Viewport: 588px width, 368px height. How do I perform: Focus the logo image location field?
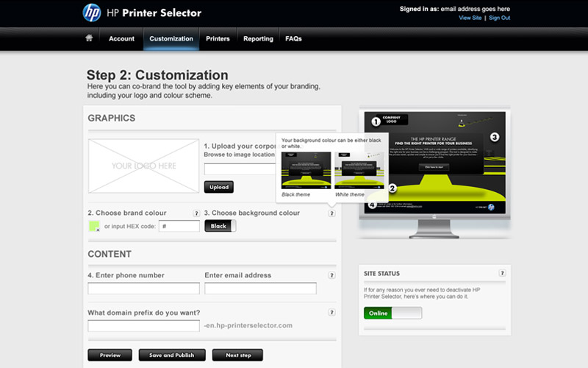(240, 169)
